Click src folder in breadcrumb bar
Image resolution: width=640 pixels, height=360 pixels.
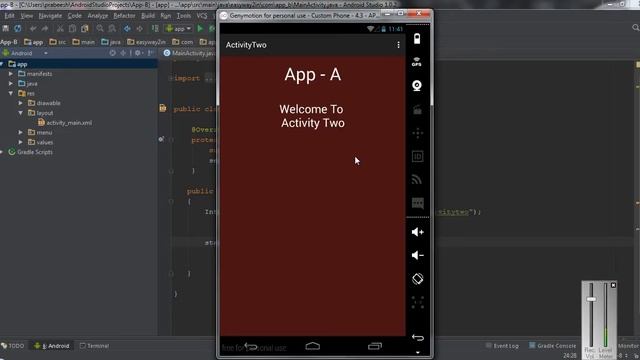[x=58, y=42]
